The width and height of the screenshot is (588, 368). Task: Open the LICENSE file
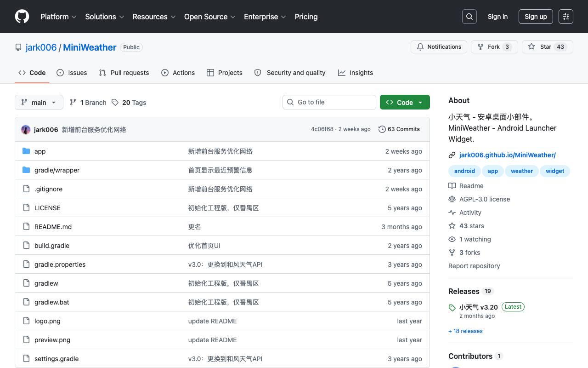click(x=47, y=208)
